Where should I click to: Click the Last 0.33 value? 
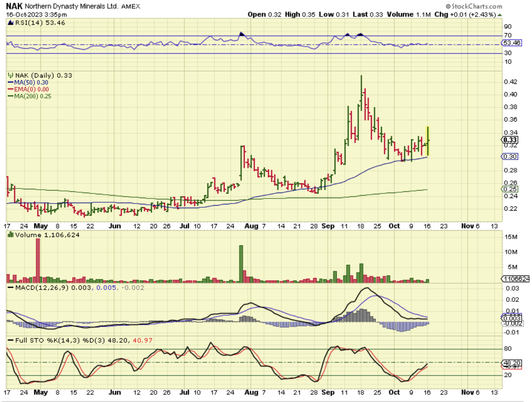pyautogui.click(x=368, y=14)
